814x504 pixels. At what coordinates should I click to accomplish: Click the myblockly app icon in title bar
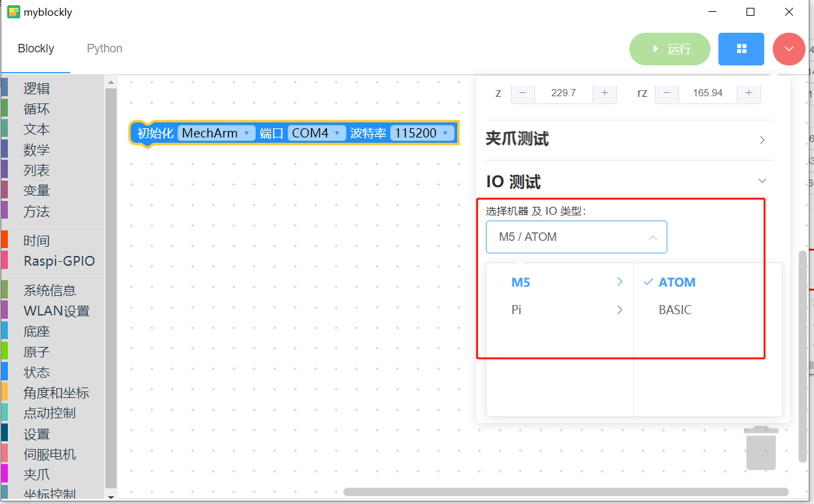pyautogui.click(x=13, y=12)
